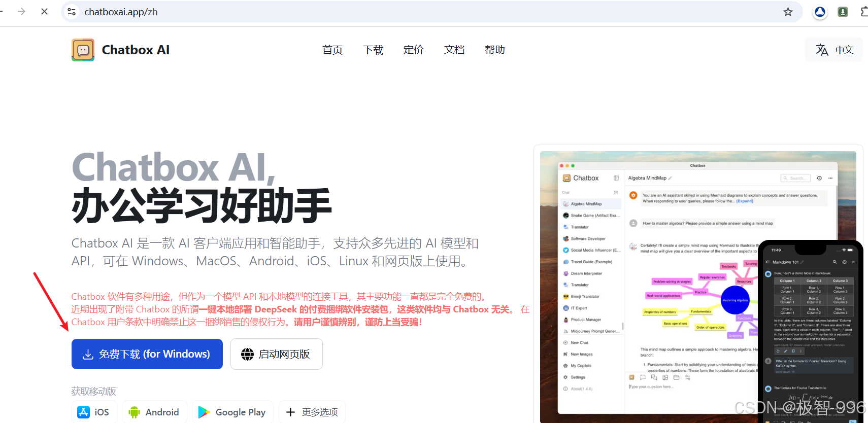Open 定价 navigation item
The width and height of the screenshot is (868, 423).
pos(414,50)
